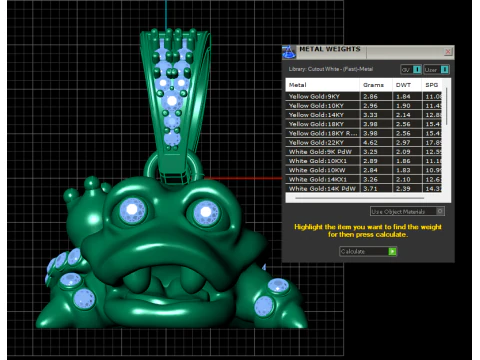Click the 2.84 grams cell

click(x=376, y=170)
